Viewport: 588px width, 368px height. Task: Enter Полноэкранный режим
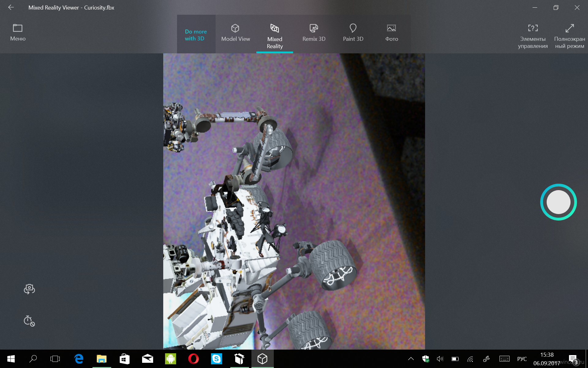[570, 36]
